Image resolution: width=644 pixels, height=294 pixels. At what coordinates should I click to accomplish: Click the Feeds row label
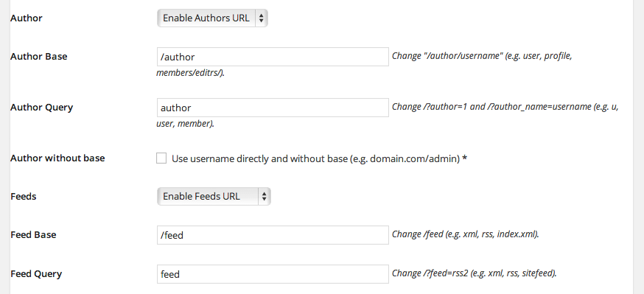click(x=24, y=196)
